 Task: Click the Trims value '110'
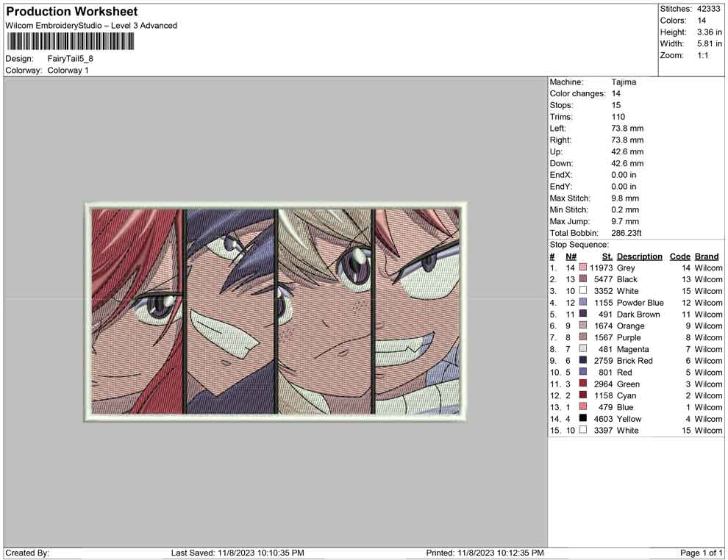pyautogui.click(x=618, y=117)
